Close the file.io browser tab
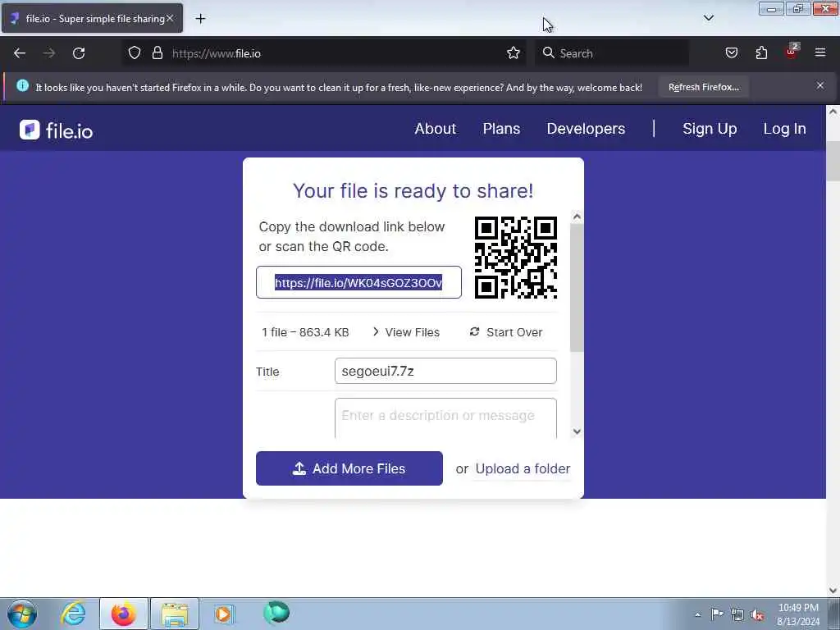Viewport: 840px width, 630px height. (170, 18)
